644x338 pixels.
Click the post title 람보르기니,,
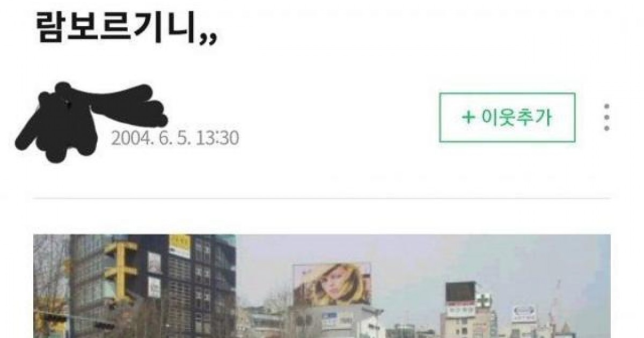tap(127, 28)
